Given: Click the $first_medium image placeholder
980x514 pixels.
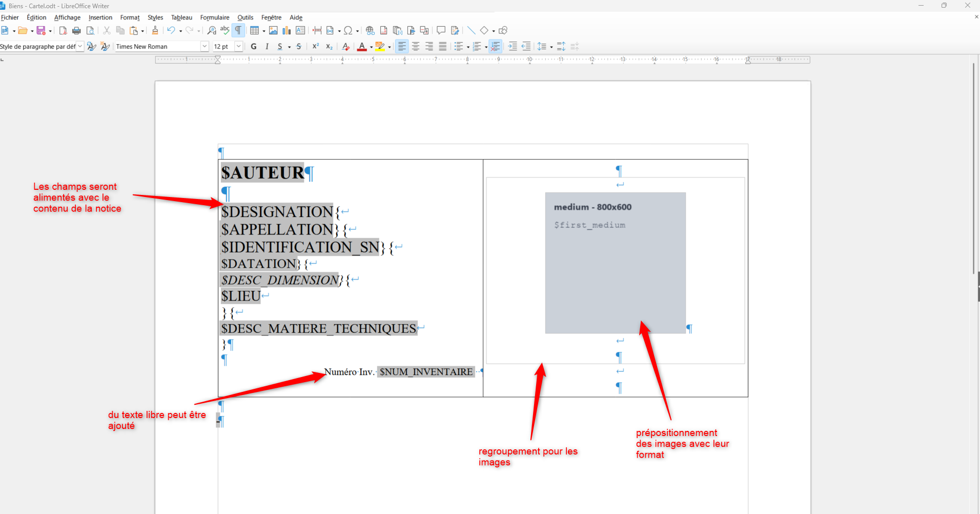Looking at the screenshot, I should [615, 263].
